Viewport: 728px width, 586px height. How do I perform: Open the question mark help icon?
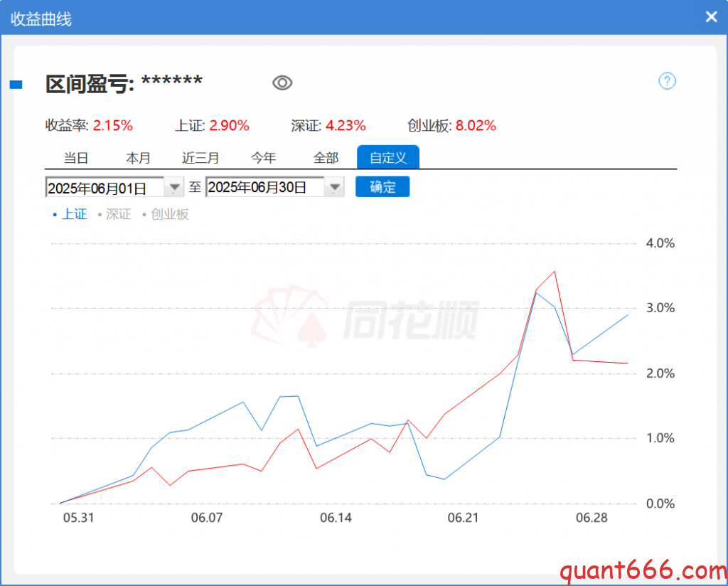tap(667, 81)
